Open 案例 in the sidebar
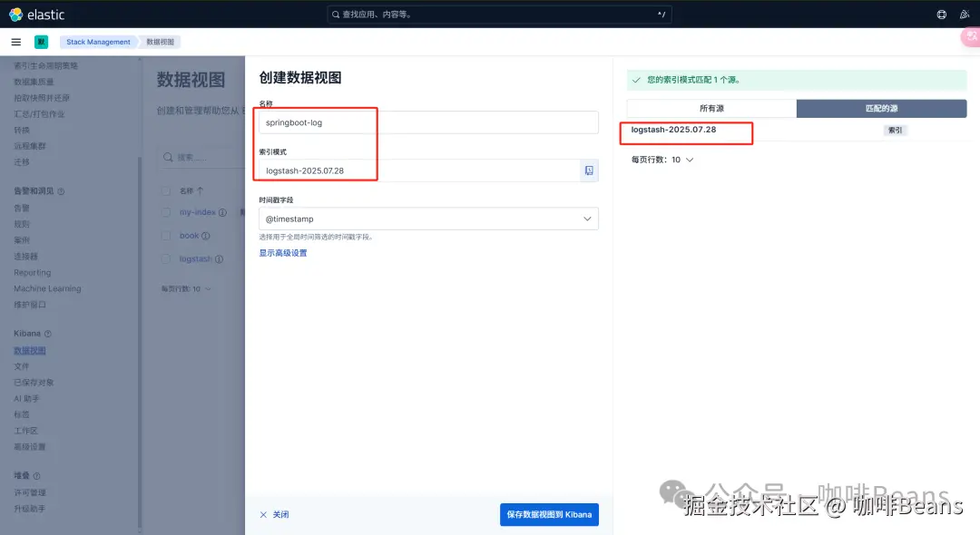This screenshot has height=535, width=980. click(x=22, y=240)
